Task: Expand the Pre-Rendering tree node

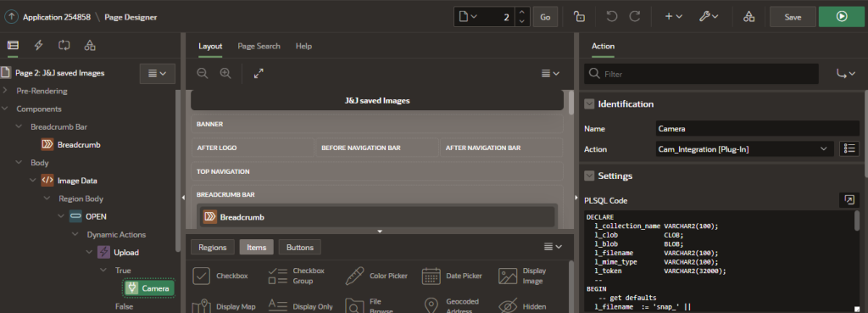Action: point(5,90)
